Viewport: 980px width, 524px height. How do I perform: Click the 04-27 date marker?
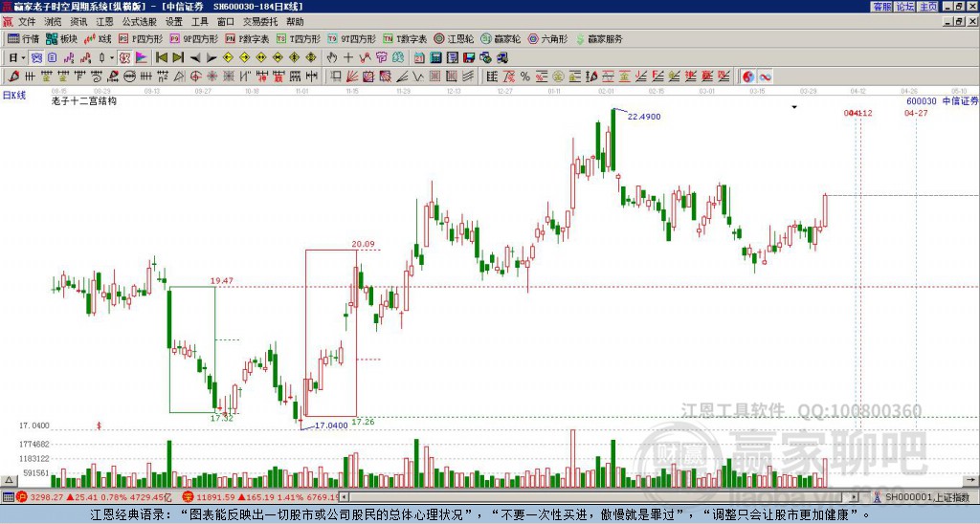coord(916,113)
